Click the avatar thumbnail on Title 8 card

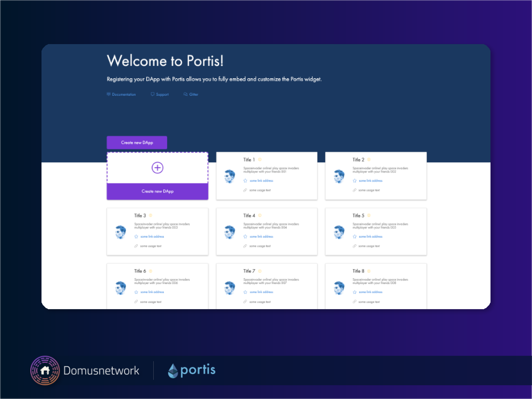tap(339, 288)
